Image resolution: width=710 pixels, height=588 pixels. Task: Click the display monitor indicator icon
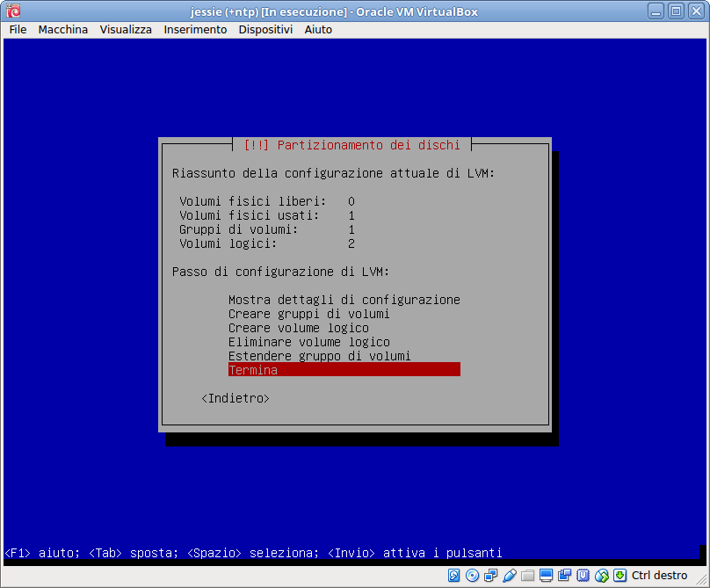click(546, 576)
